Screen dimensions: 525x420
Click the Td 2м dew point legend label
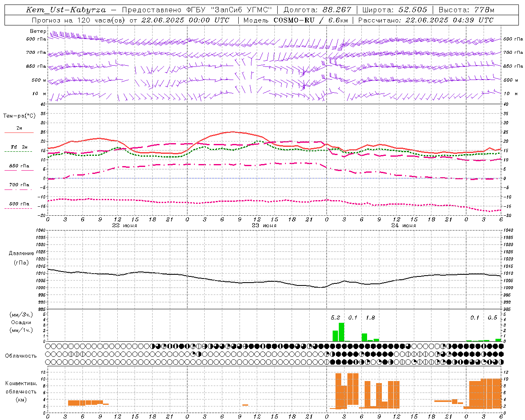tap(19, 147)
